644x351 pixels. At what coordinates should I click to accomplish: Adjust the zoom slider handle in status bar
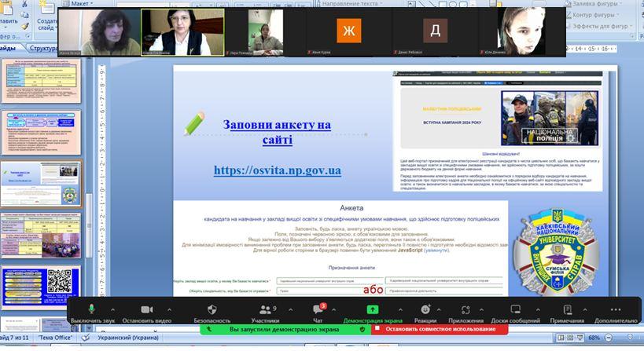tap(630, 338)
